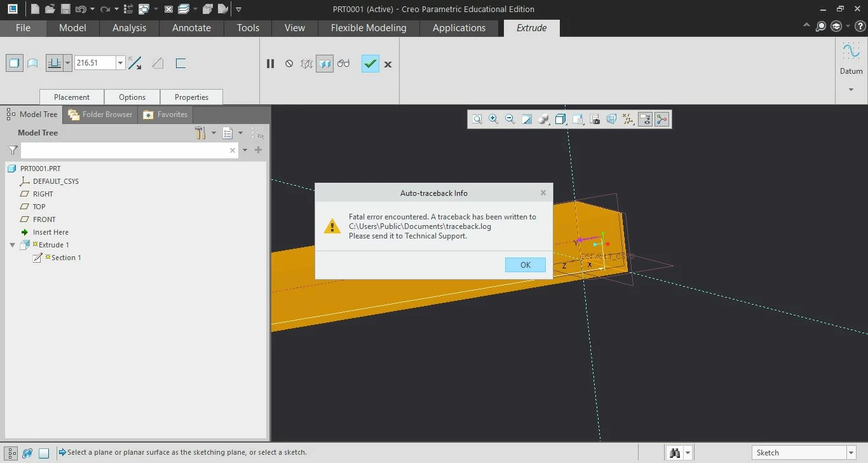
Task: Click the Windows switch icon in quick access
Action: pyautogui.click(x=144, y=9)
